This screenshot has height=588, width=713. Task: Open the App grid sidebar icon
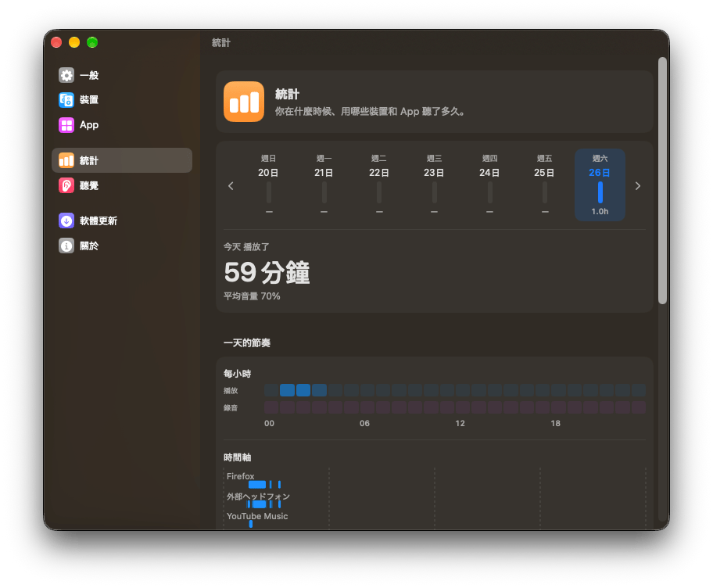point(66,124)
